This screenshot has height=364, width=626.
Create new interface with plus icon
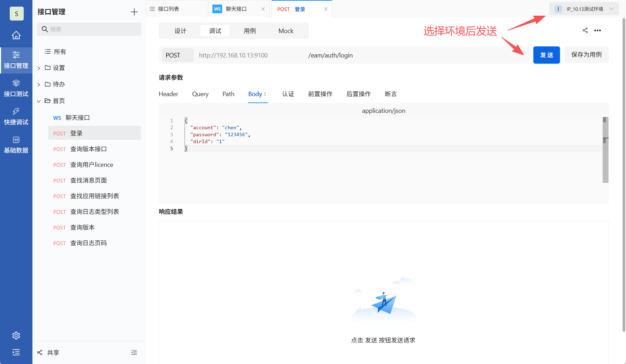[134, 11]
